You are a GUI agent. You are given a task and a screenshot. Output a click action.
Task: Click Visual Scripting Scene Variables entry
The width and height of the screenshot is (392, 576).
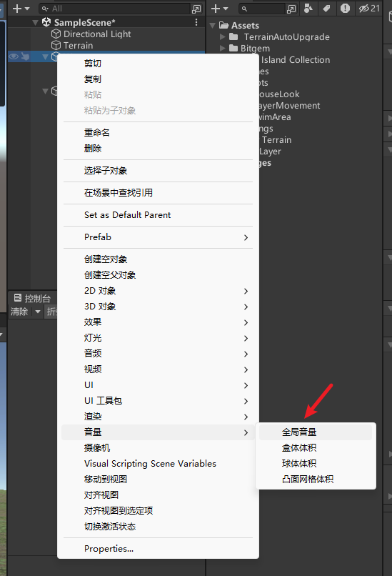(x=159, y=464)
